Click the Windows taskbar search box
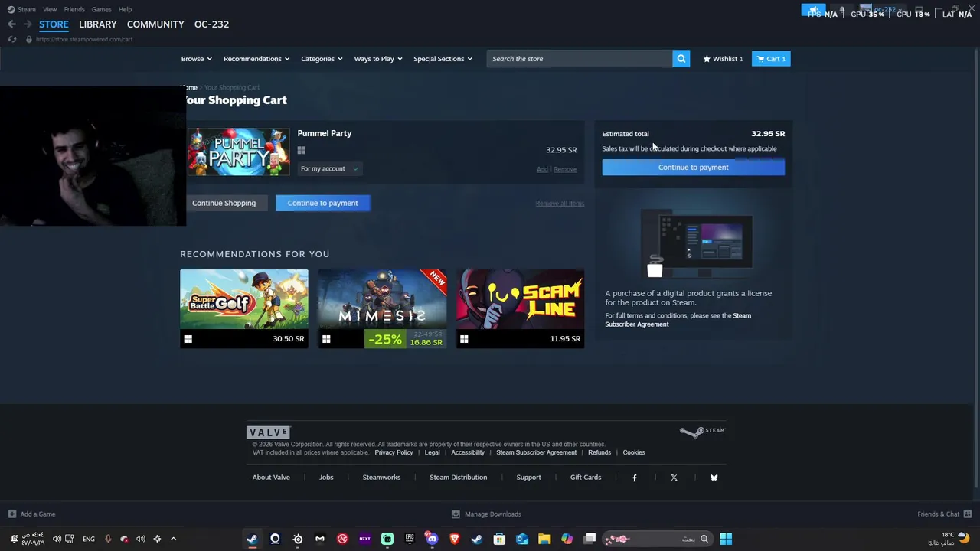 (x=657, y=539)
